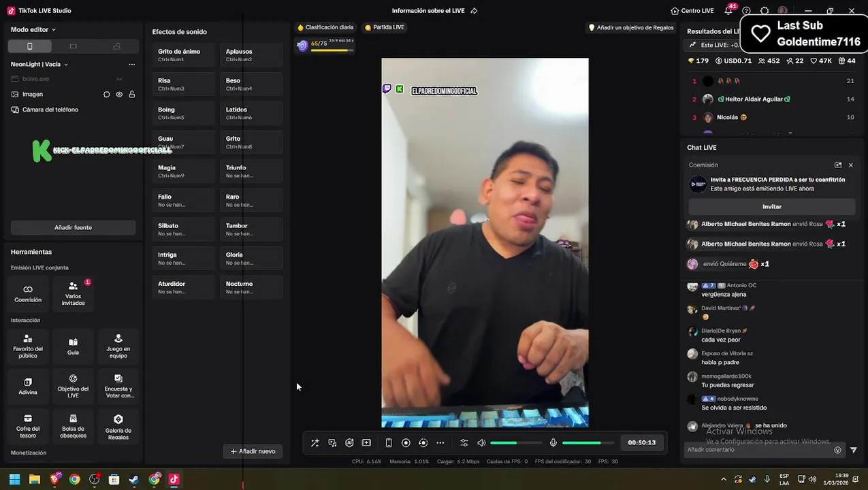Open Favorito del público tool

point(28,347)
